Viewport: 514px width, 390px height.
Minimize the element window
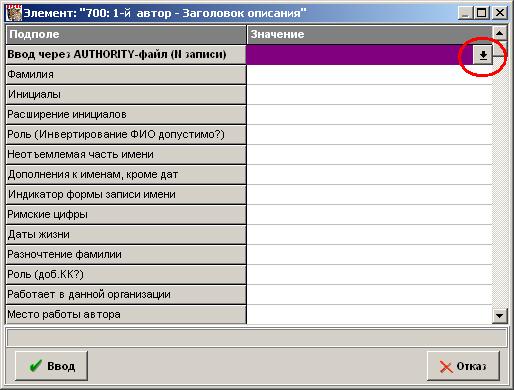tap(465, 13)
